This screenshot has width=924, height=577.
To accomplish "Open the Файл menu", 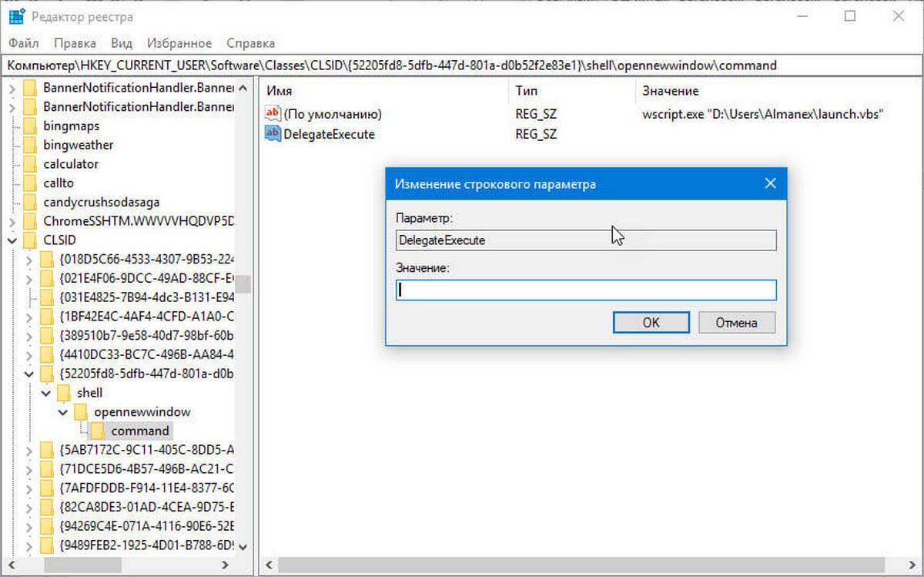I will pyautogui.click(x=23, y=43).
